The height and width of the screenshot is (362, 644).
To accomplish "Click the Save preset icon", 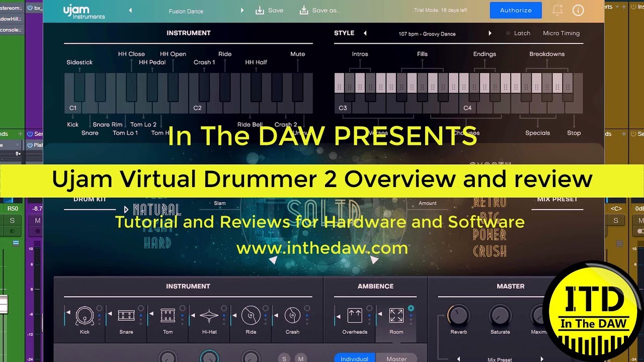I will 260,10.
